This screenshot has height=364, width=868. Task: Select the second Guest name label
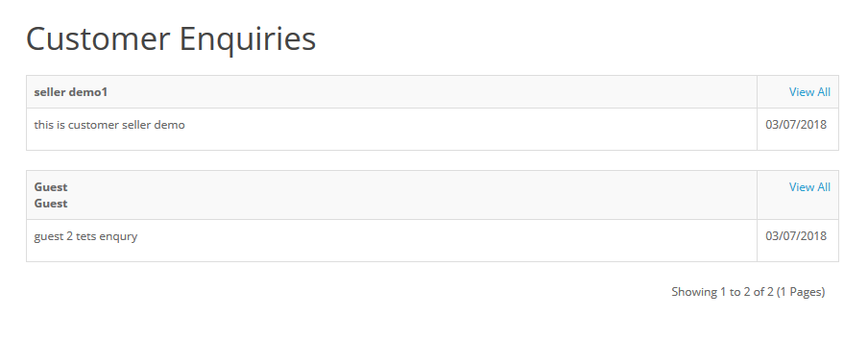point(51,204)
